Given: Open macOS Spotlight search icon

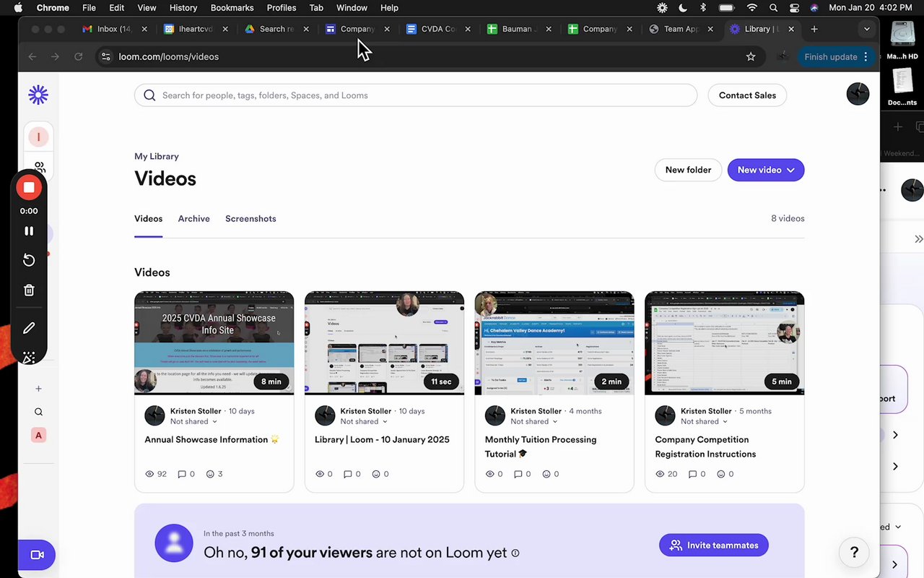Looking at the screenshot, I should [773, 8].
